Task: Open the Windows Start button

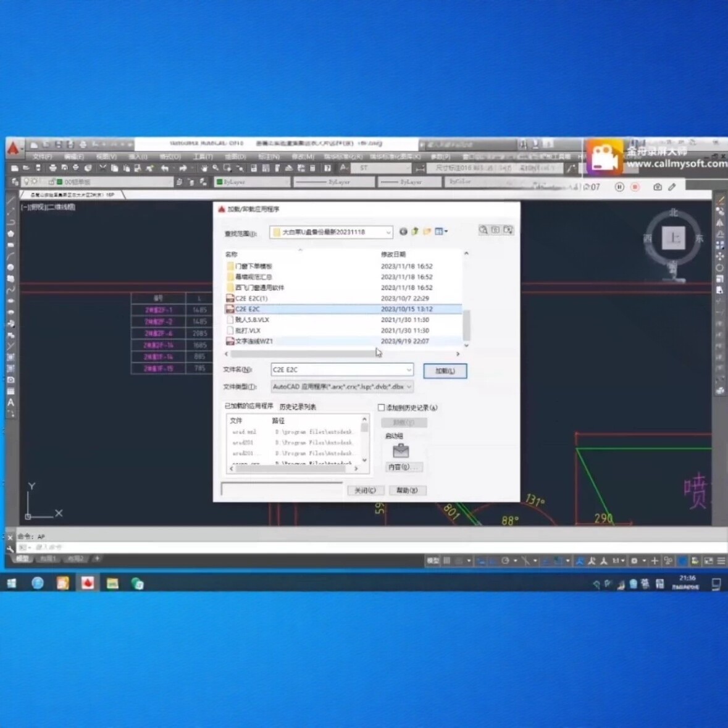Action: pyautogui.click(x=12, y=583)
